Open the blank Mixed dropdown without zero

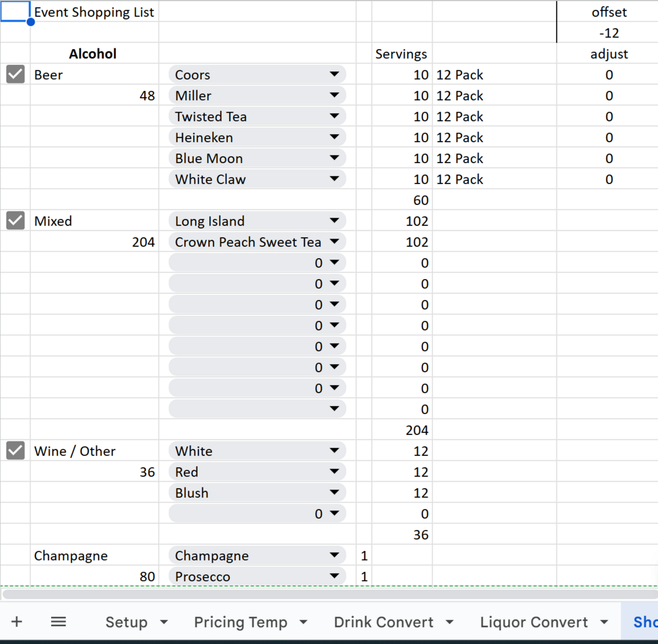pos(257,409)
